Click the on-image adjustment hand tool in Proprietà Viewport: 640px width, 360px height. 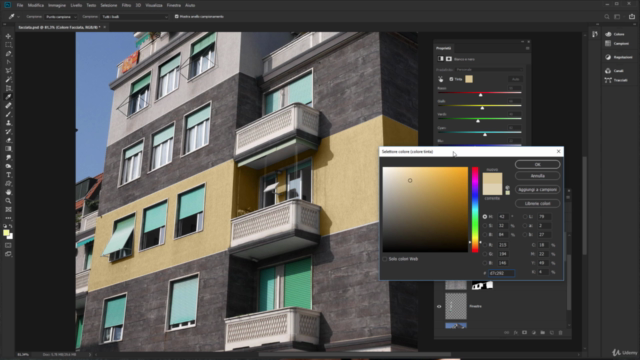441,79
